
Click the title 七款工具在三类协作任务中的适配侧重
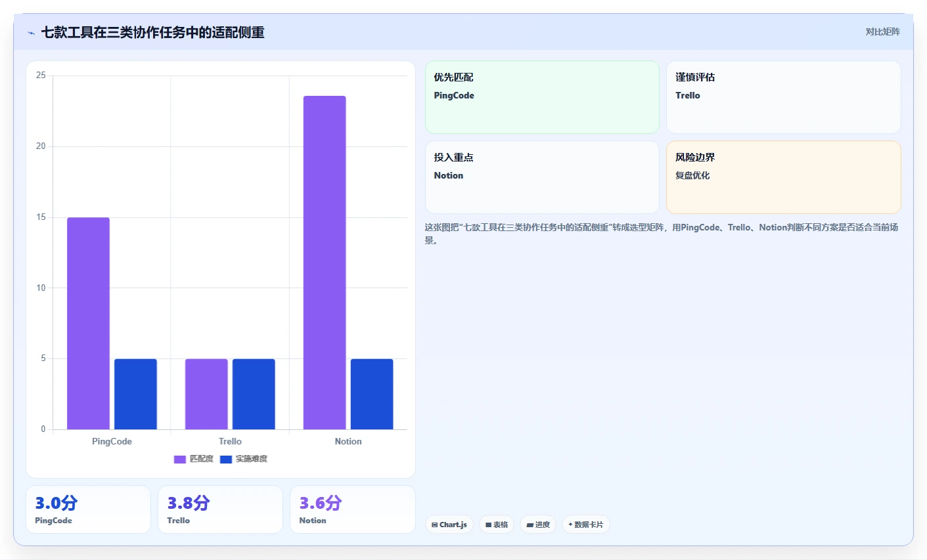pyautogui.click(x=152, y=32)
